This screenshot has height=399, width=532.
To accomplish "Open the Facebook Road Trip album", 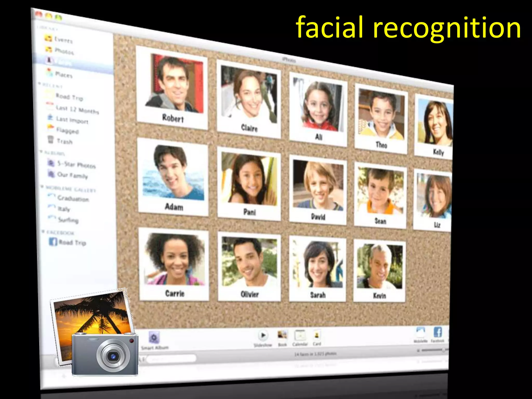I will (x=68, y=242).
